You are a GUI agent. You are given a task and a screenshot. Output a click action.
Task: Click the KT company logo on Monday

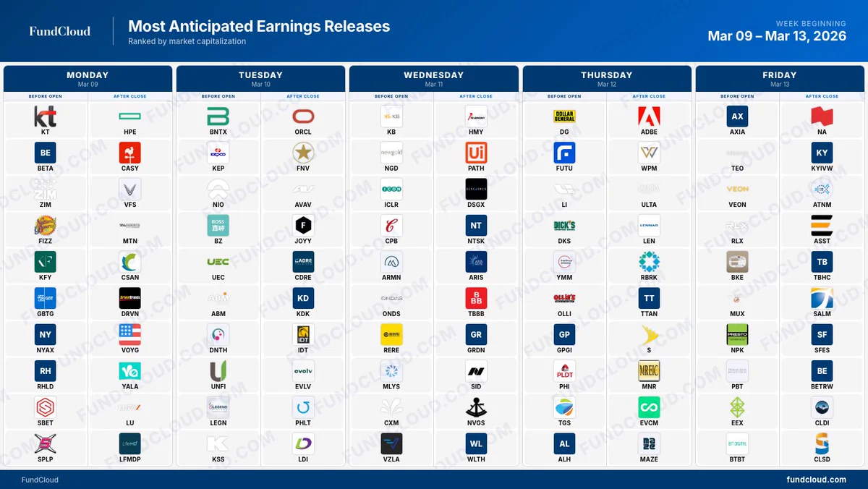(46, 116)
